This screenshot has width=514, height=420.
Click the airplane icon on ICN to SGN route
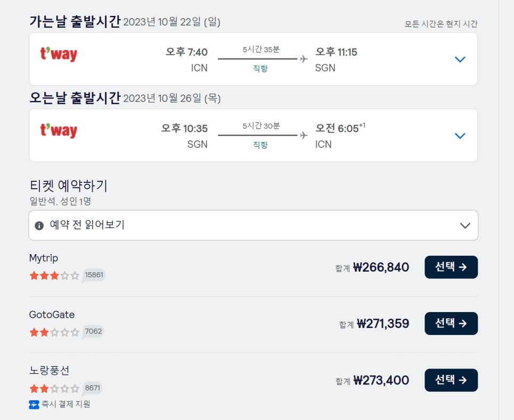click(304, 59)
